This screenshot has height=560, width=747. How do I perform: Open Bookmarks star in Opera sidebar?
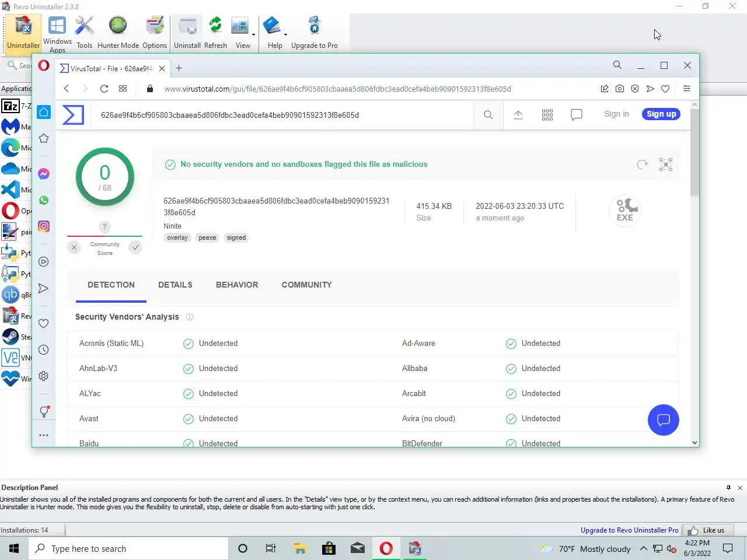pyautogui.click(x=44, y=138)
